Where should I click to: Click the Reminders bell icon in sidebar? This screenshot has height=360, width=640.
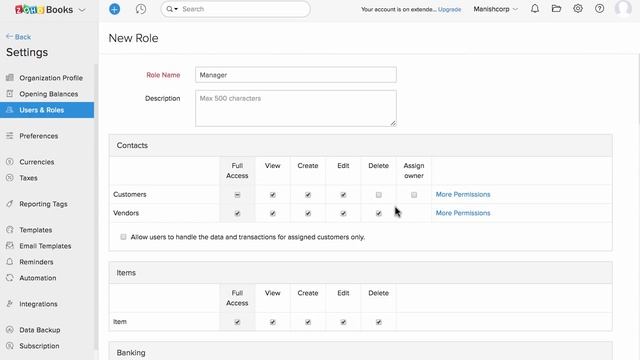(10, 262)
